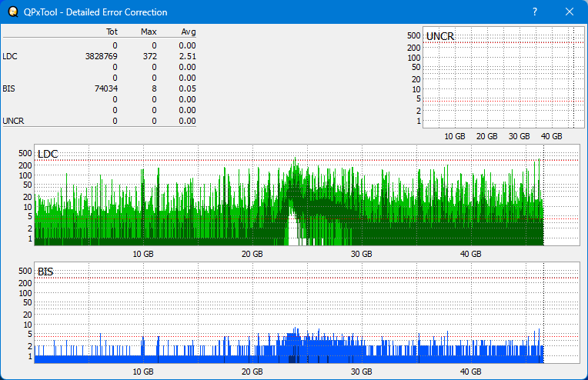
Task: Click the 10 GB label under LDC graph
Action: tap(143, 254)
